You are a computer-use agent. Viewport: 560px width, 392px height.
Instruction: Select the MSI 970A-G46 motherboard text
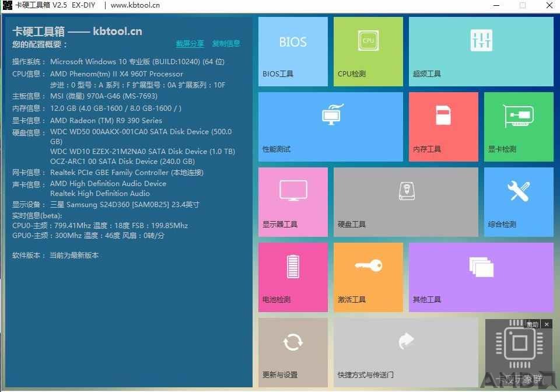click(x=104, y=96)
